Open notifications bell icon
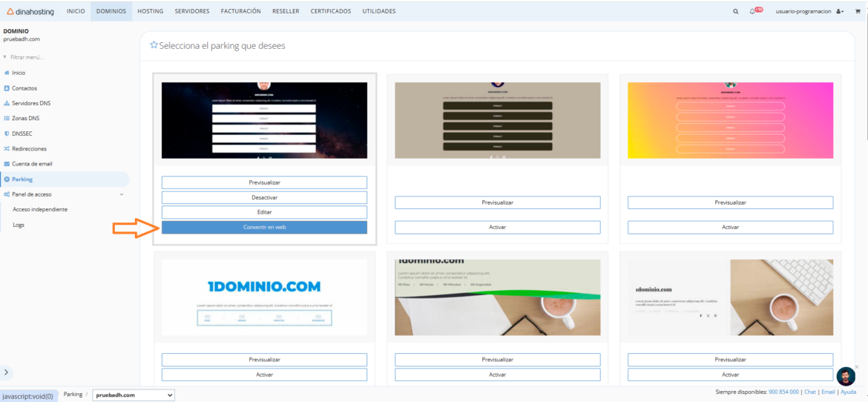Screen dimensions: 868x402 coord(752,11)
